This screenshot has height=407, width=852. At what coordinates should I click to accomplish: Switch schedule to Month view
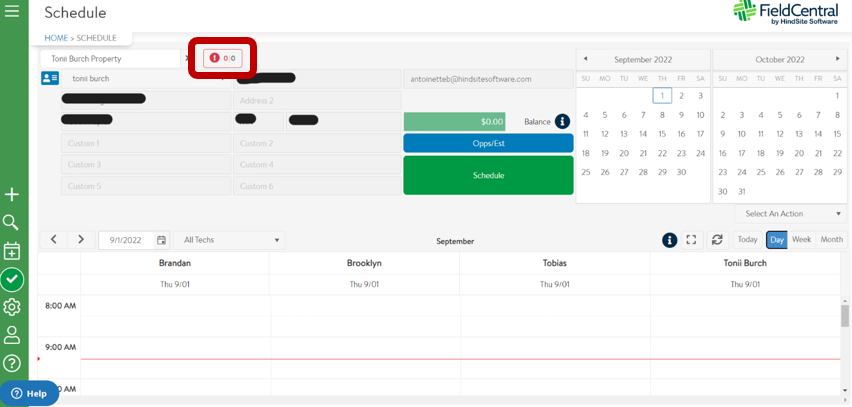(x=831, y=240)
